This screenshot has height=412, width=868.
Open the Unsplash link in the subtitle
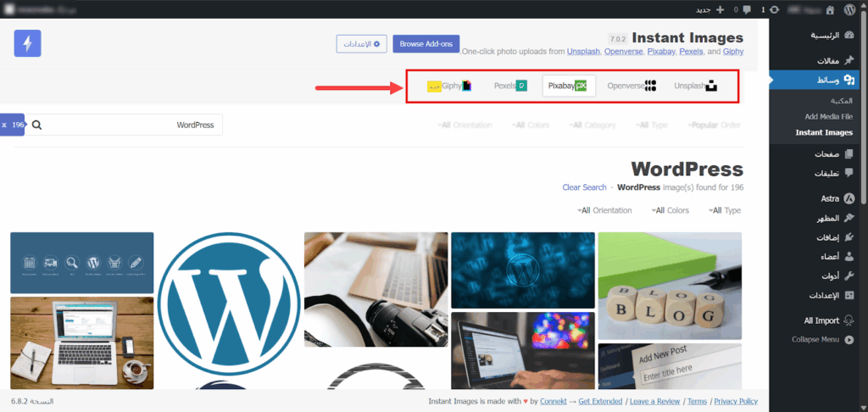click(582, 52)
